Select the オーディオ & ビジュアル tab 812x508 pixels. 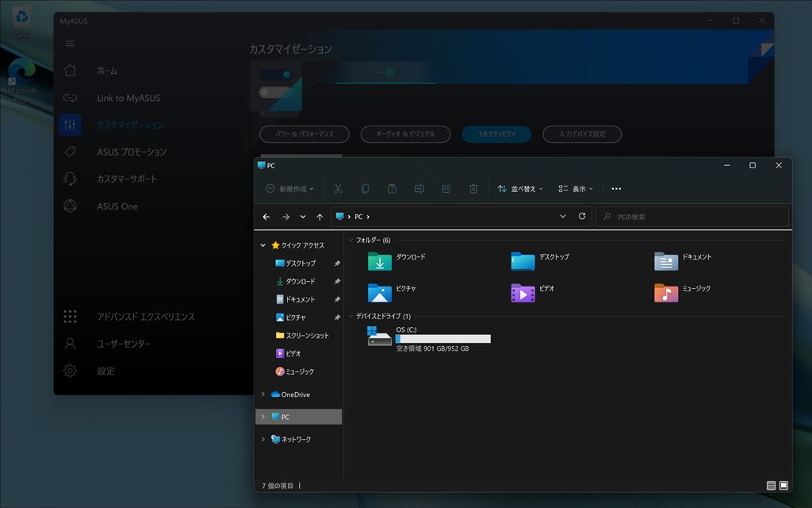[x=405, y=134]
